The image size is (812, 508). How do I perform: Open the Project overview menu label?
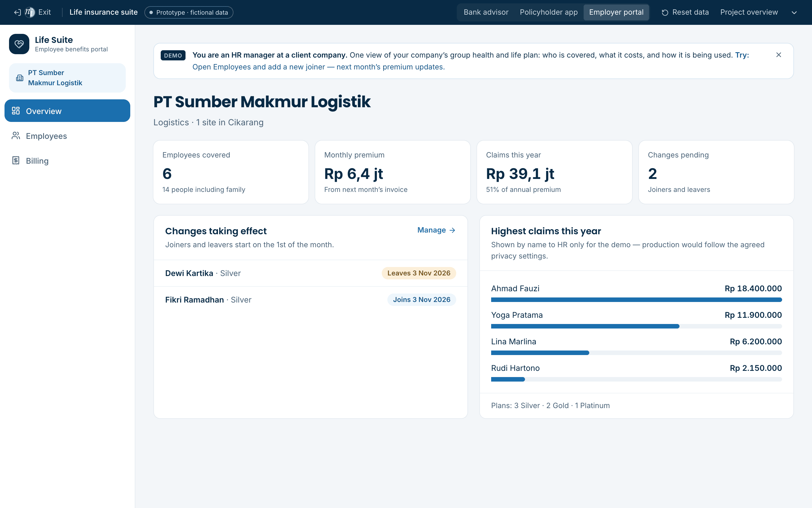749,12
